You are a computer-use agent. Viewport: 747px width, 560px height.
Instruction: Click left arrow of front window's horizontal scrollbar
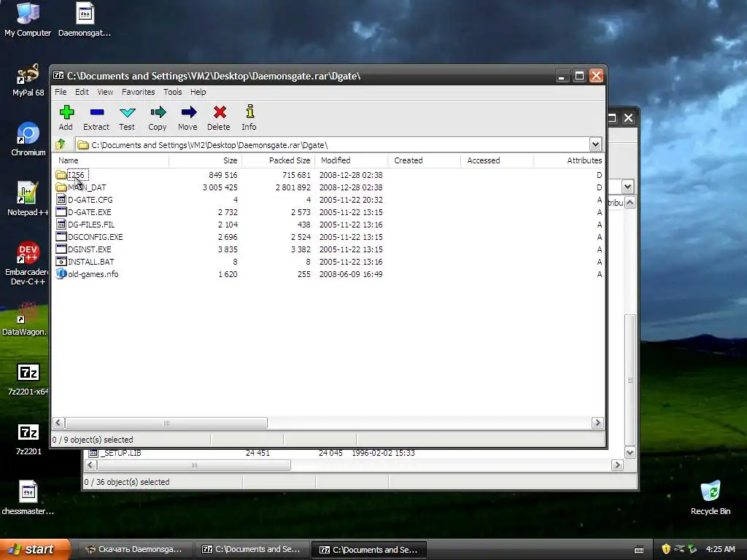tap(58, 423)
